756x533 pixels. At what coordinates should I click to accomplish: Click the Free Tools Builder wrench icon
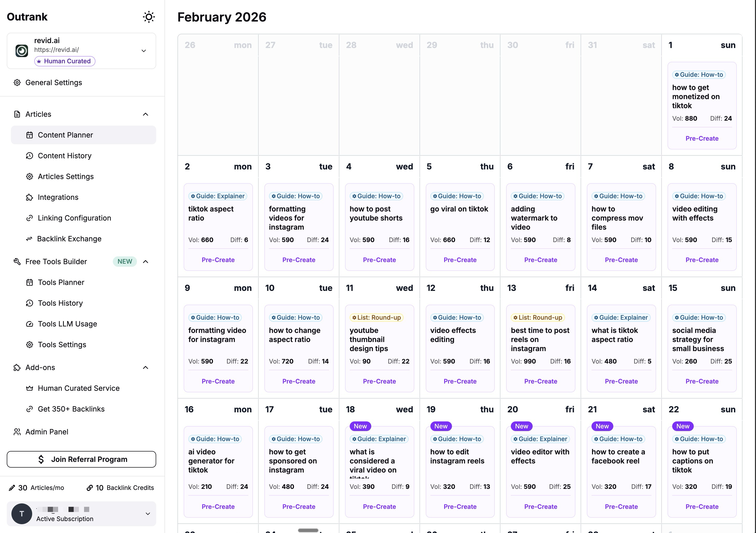point(17,262)
